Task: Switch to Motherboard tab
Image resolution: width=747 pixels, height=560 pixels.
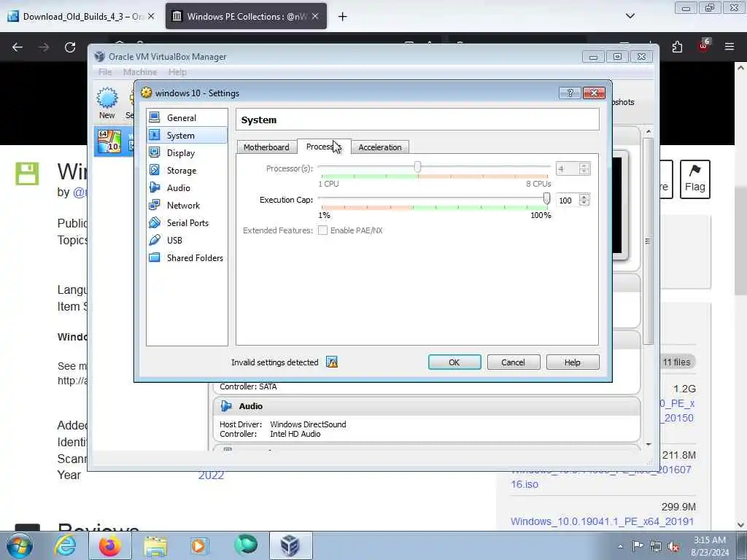Action: pos(266,147)
